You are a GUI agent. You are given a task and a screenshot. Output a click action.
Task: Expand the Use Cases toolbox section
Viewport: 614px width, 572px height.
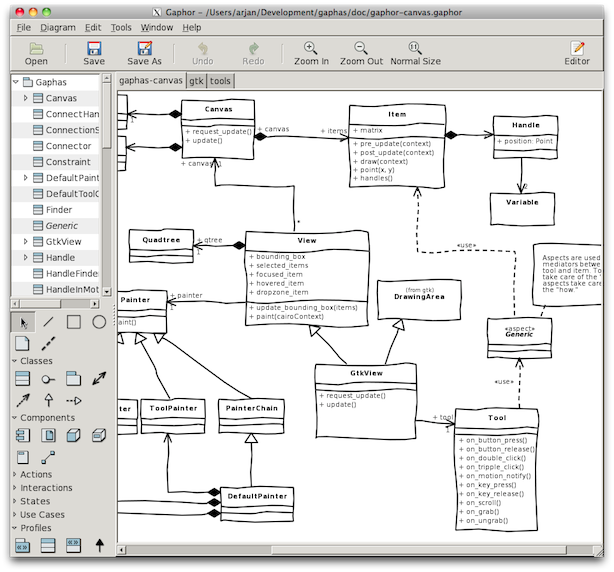pos(15,514)
